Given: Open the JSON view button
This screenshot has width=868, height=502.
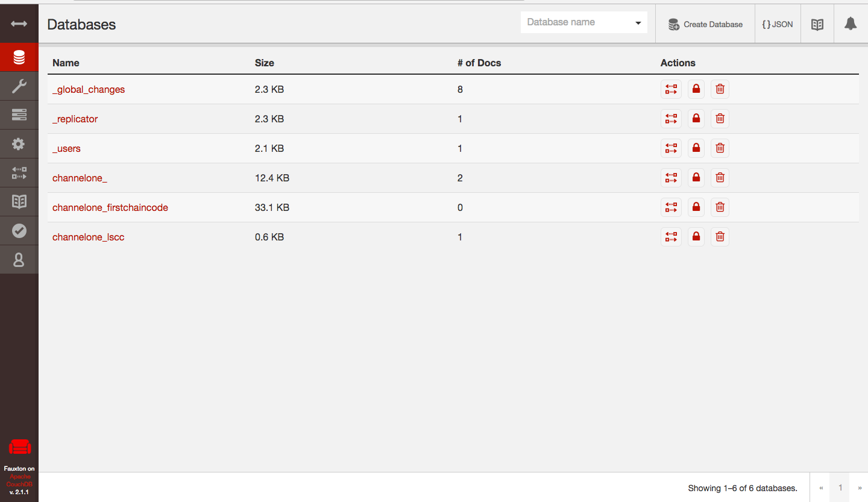Looking at the screenshot, I should 778,25.
